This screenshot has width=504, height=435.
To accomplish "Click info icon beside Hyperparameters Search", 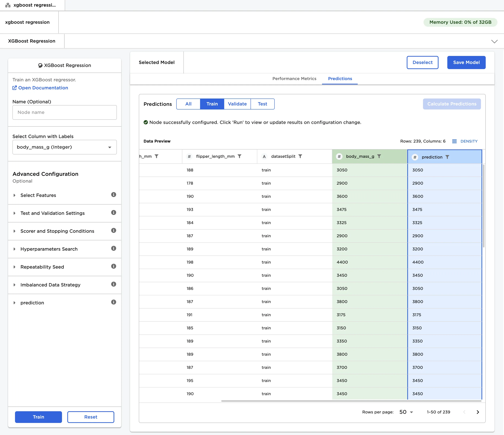I will (x=113, y=248).
